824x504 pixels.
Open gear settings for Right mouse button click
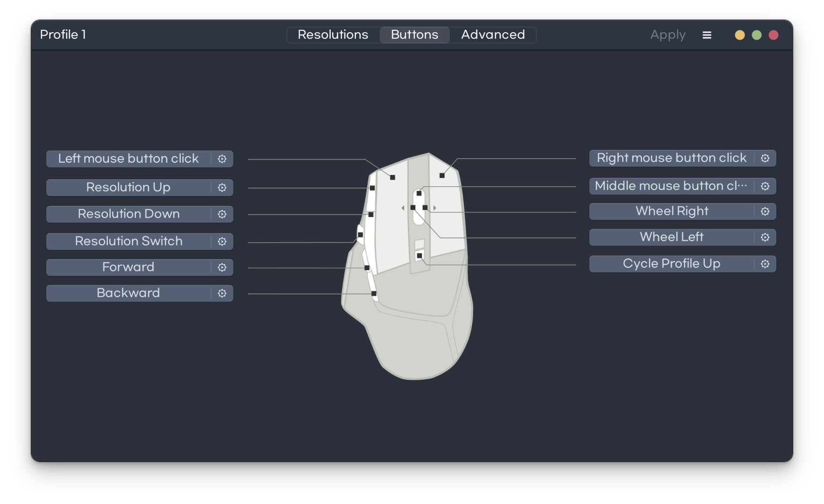pyautogui.click(x=765, y=158)
